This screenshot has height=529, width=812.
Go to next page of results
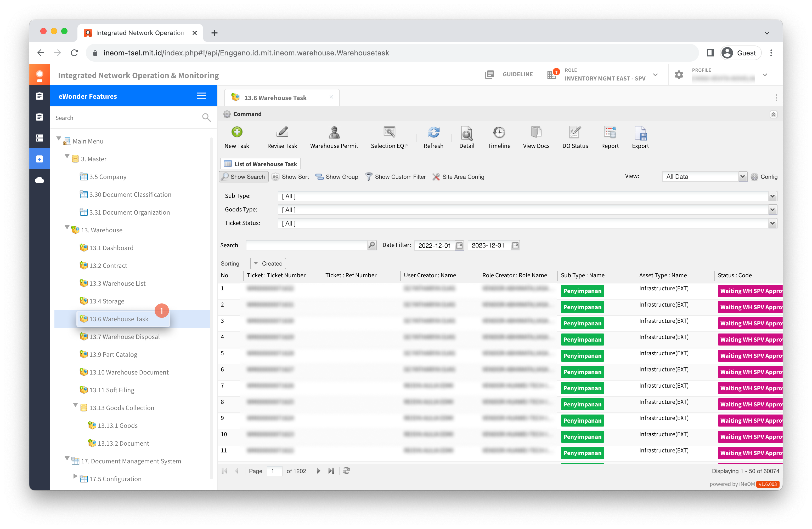click(318, 471)
